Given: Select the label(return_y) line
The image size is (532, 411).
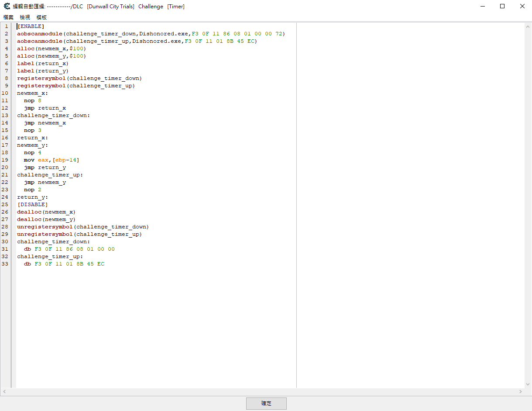Looking at the screenshot, I should click(x=43, y=71).
